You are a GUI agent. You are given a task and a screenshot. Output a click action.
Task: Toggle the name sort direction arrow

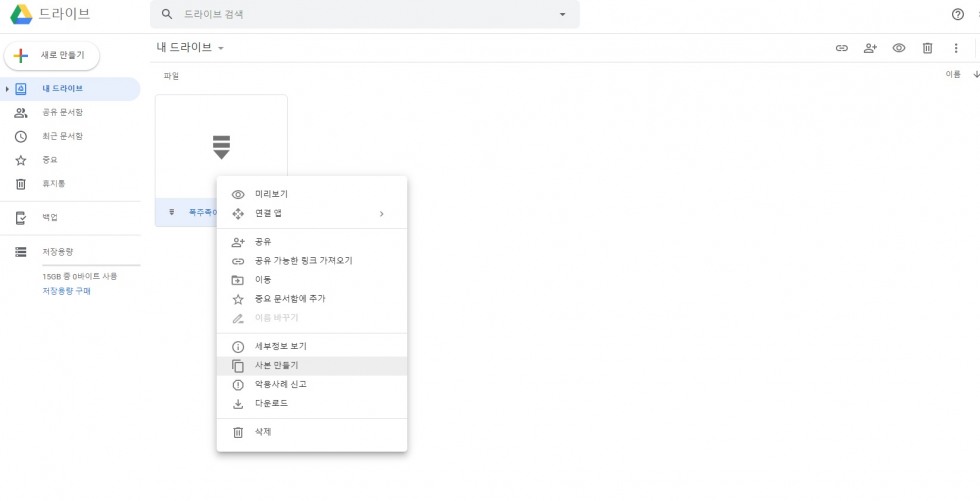click(x=976, y=74)
